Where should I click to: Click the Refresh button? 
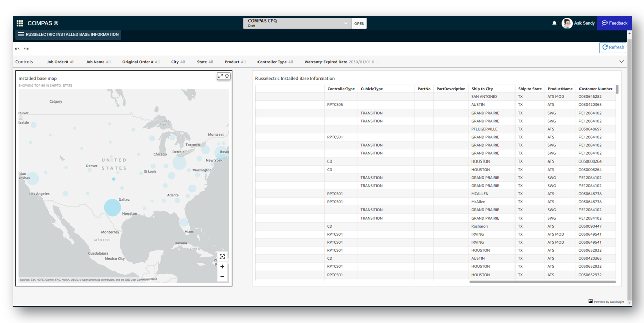(x=613, y=47)
